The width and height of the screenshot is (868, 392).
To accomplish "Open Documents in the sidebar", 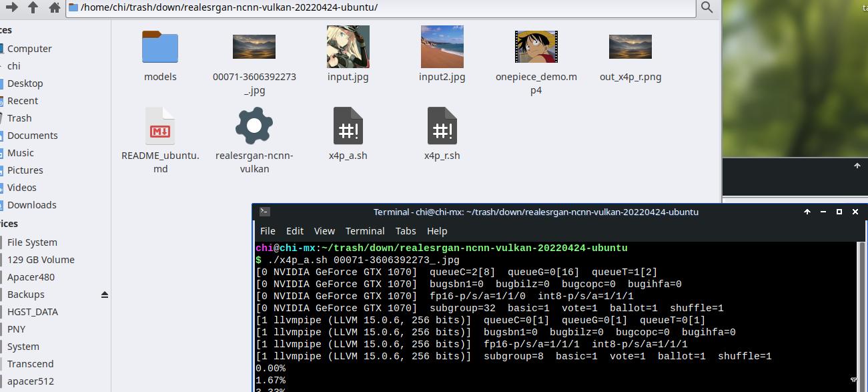I will [32, 136].
